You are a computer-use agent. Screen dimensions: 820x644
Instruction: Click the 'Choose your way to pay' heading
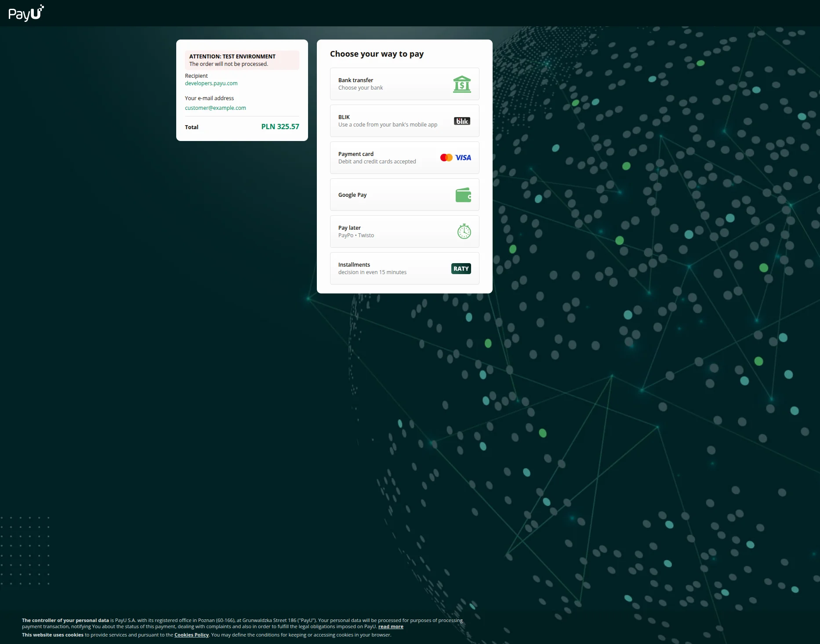pyautogui.click(x=377, y=54)
